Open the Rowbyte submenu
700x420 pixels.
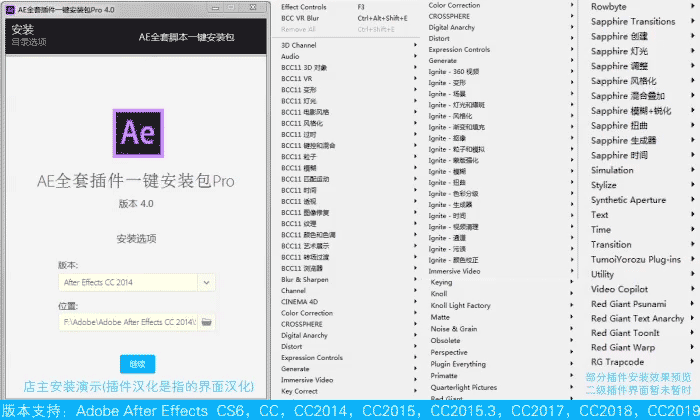(x=608, y=7)
